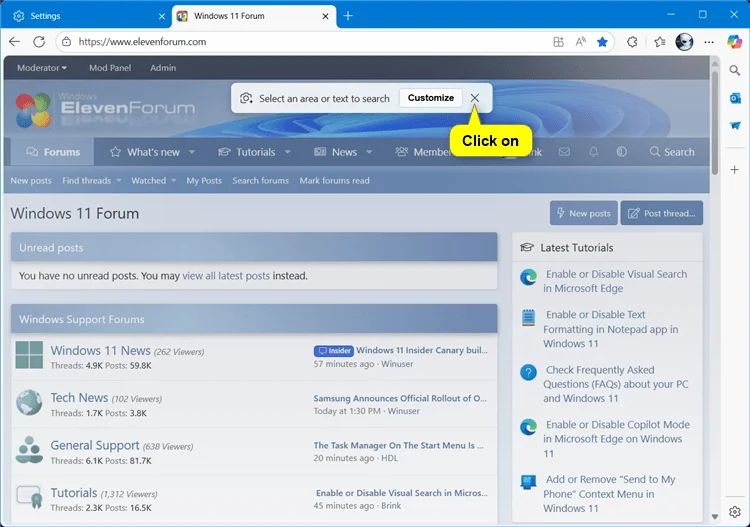Open the view all latest posts link
This screenshot has width=750, height=527.
click(x=226, y=276)
